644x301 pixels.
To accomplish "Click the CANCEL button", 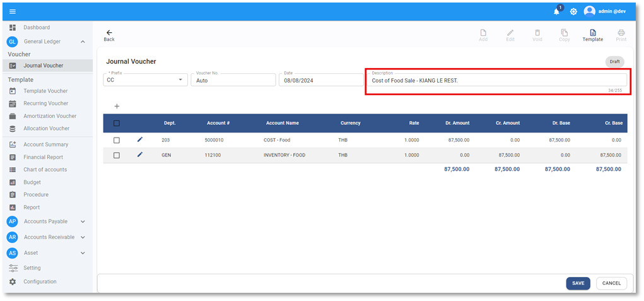I will tap(611, 283).
